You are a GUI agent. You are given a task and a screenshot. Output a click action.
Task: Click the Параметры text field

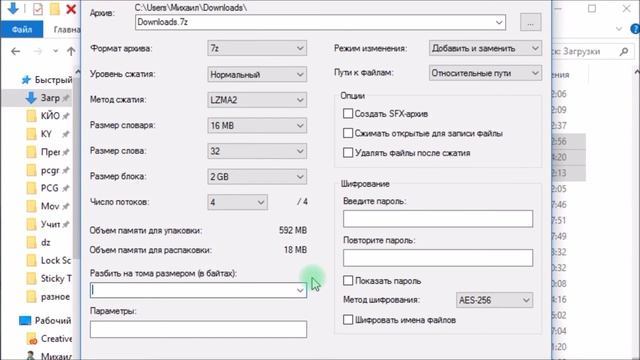click(x=198, y=329)
